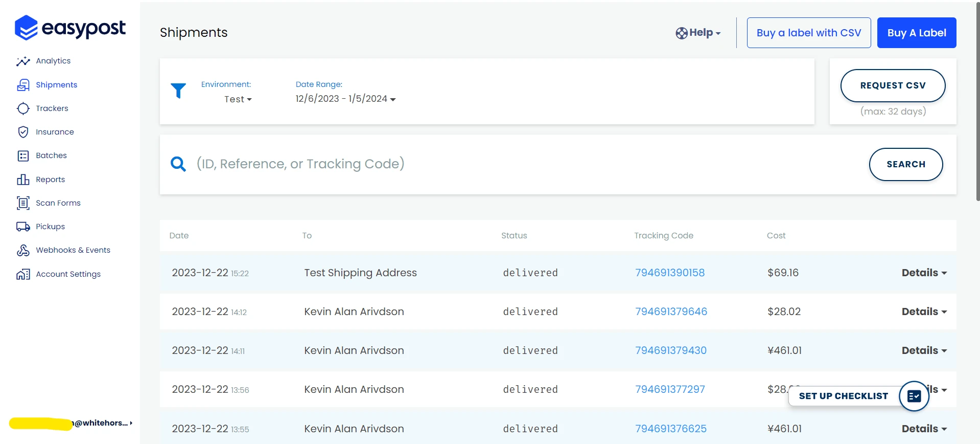Click date 2023-12-22 14:11
Viewport: 980px width, 444px height.
[208, 350]
